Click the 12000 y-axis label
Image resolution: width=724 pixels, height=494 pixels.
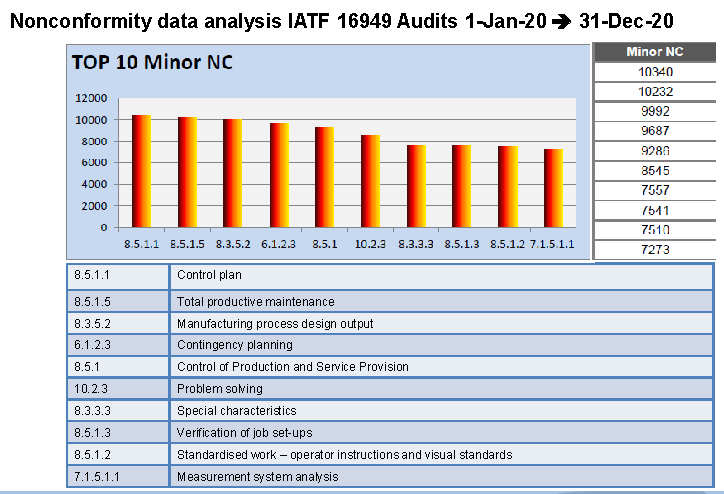91,98
